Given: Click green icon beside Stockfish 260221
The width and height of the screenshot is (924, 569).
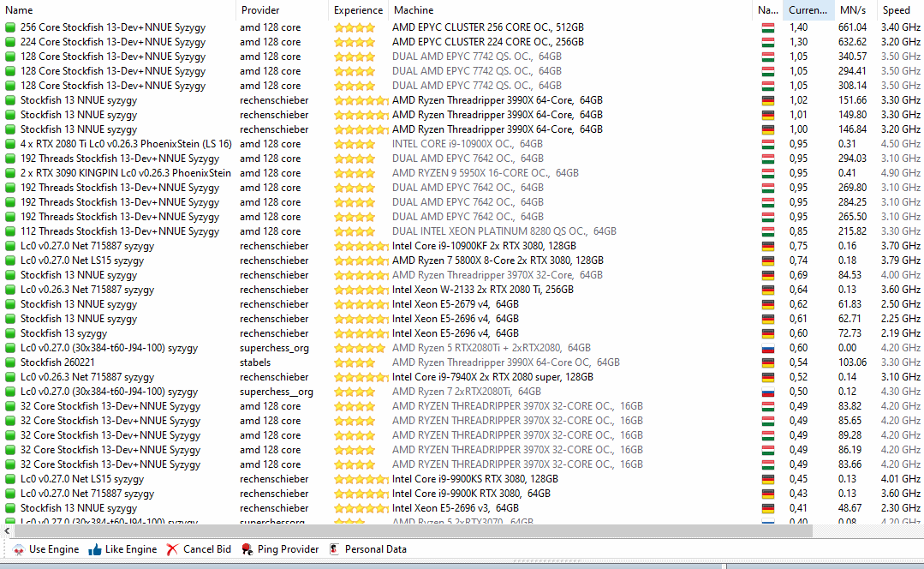Looking at the screenshot, I should pos(10,362).
